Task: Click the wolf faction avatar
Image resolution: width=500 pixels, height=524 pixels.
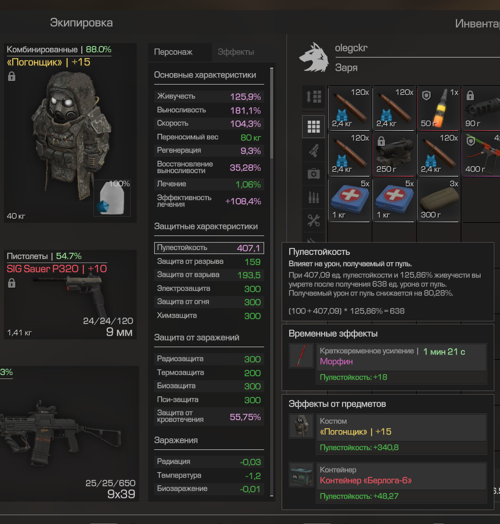Action: [x=314, y=57]
